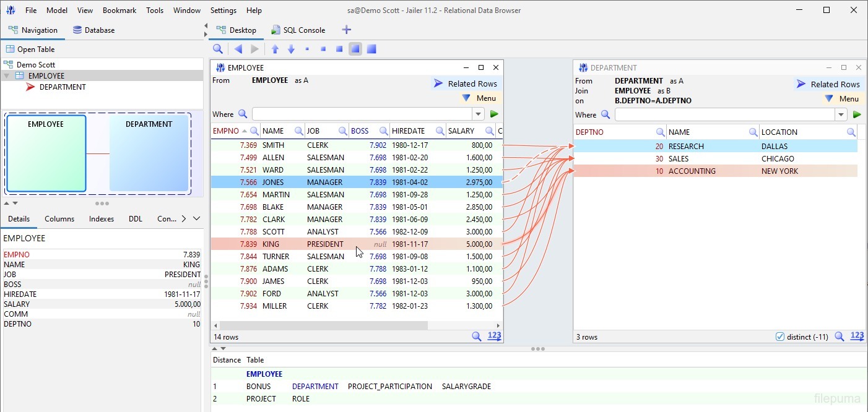
Task: Click the plus icon to add tab
Action: [347, 30]
